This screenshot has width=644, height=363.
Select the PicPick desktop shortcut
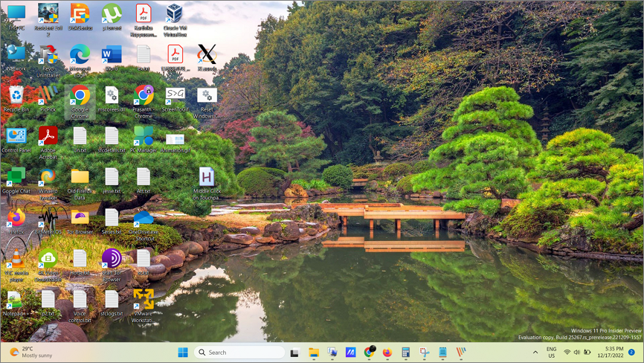[x=48, y=99]
